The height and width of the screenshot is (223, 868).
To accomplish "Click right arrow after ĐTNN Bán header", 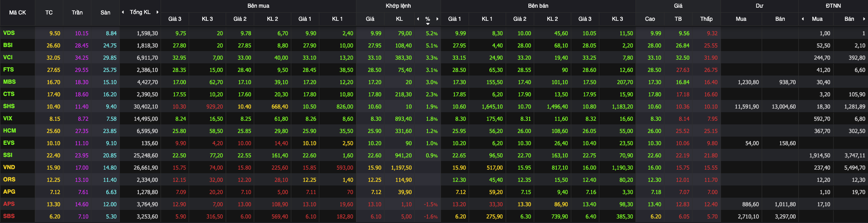I will pos(864,19).
